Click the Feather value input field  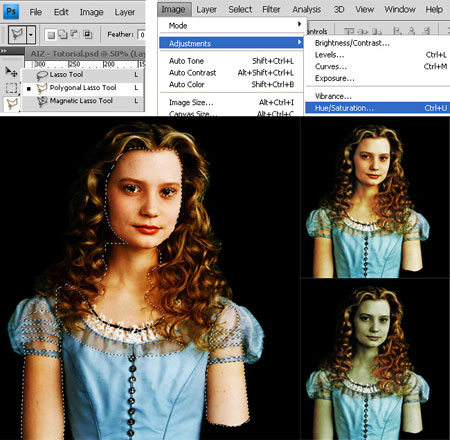(142, 34)
